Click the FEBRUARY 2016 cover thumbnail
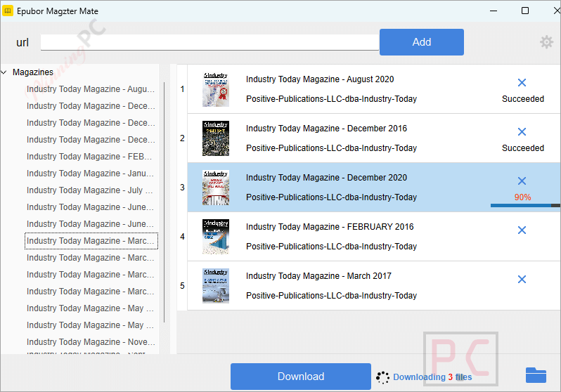This screenshot has width=561, height=392. [216, 237]
